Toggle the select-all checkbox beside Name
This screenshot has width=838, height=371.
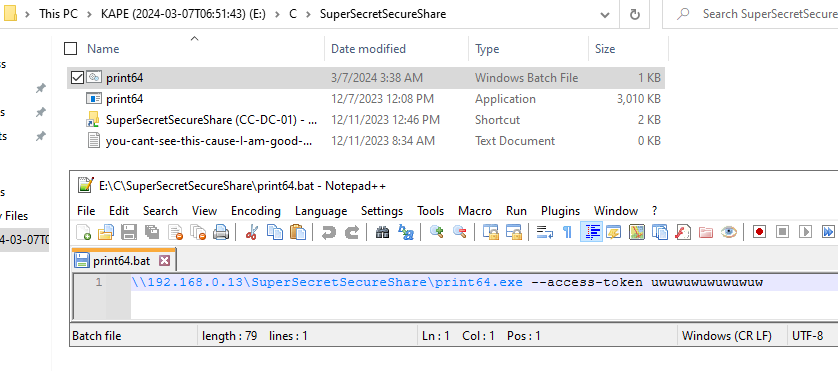tap(70, 49)
